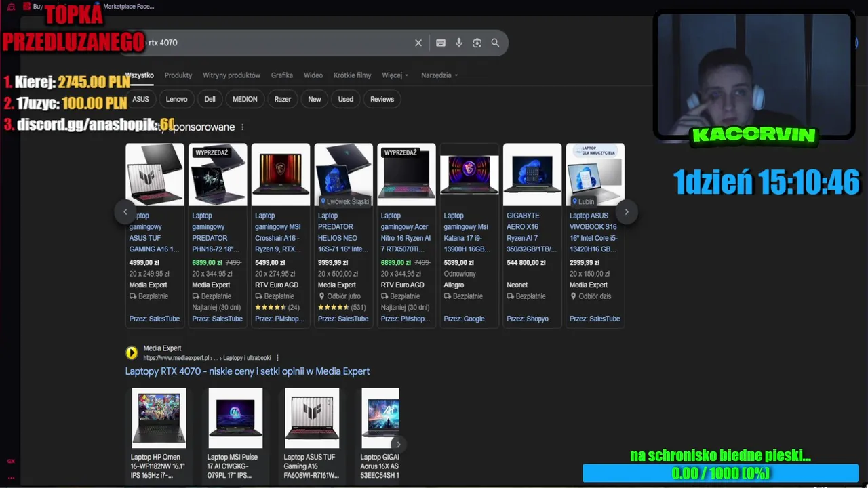Open the Wideo results tab
Screen dimensions: 868x488
pyautogui.click(x=313, y=75)
